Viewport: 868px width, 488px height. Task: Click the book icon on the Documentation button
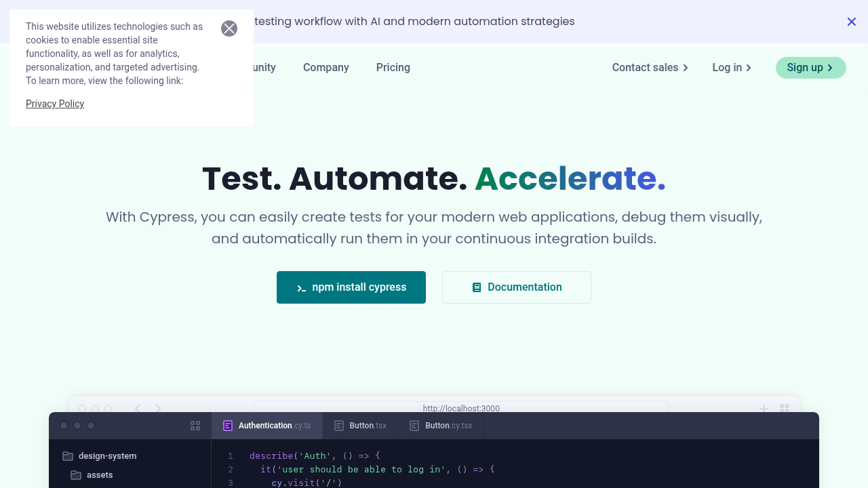click(477, 287)
